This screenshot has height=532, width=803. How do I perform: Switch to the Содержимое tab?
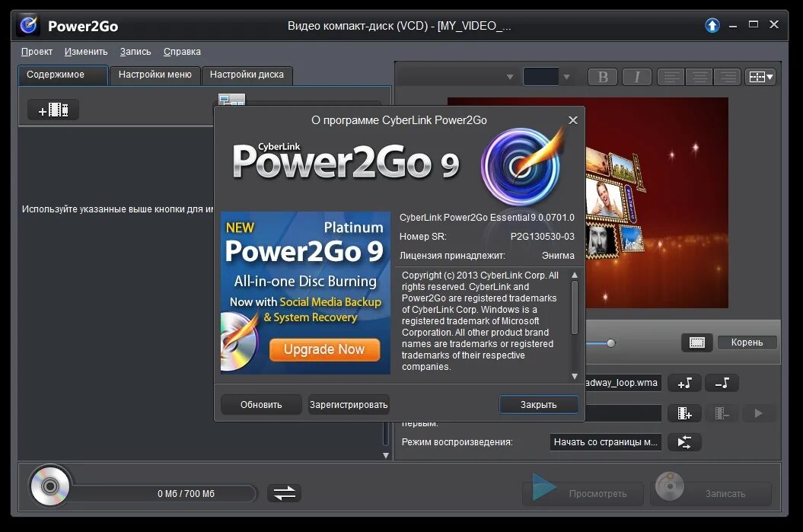[x=63, y=75]
